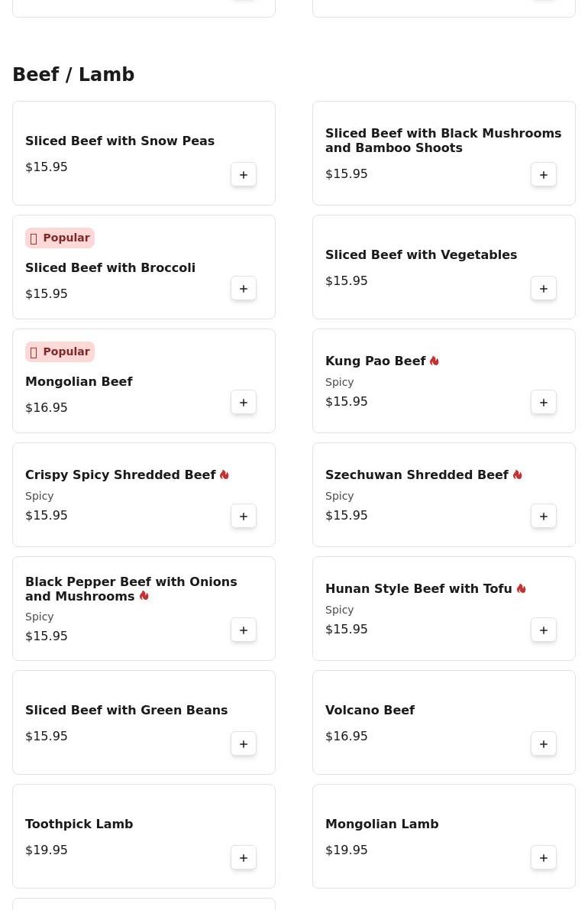Add Black Pepper Beef with Onions
The height and width of the screenshot is (910, 588).
coord(244,630)
